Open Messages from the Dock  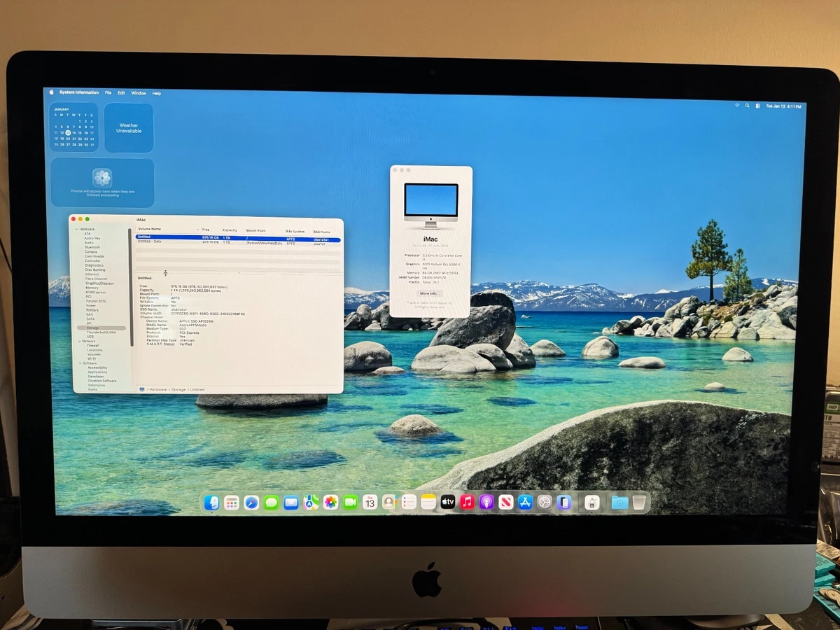point(271,502)
